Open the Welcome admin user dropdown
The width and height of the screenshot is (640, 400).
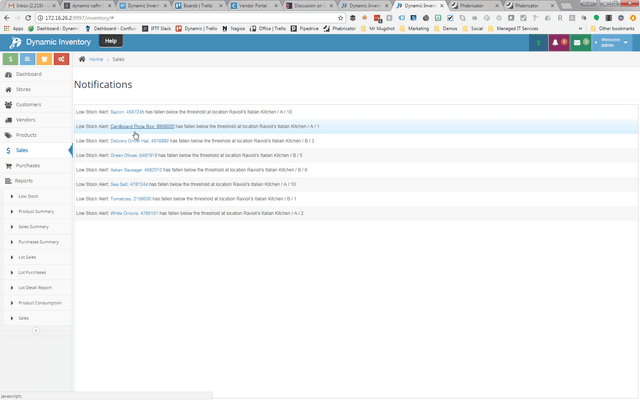612,42
